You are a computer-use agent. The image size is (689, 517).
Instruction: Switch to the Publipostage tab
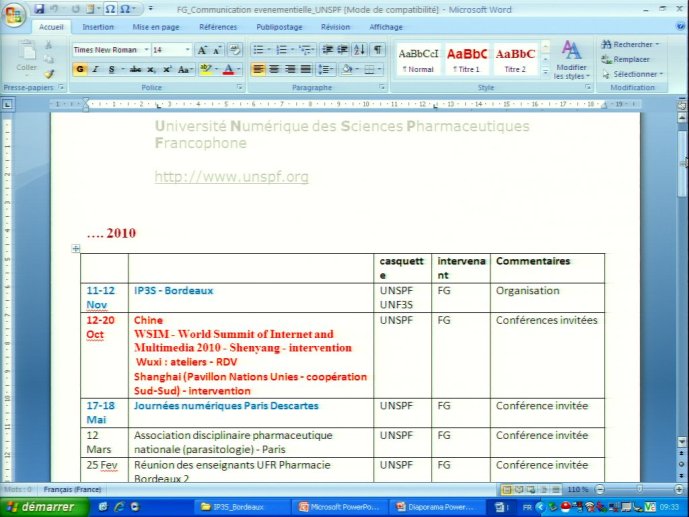point(279,27)
